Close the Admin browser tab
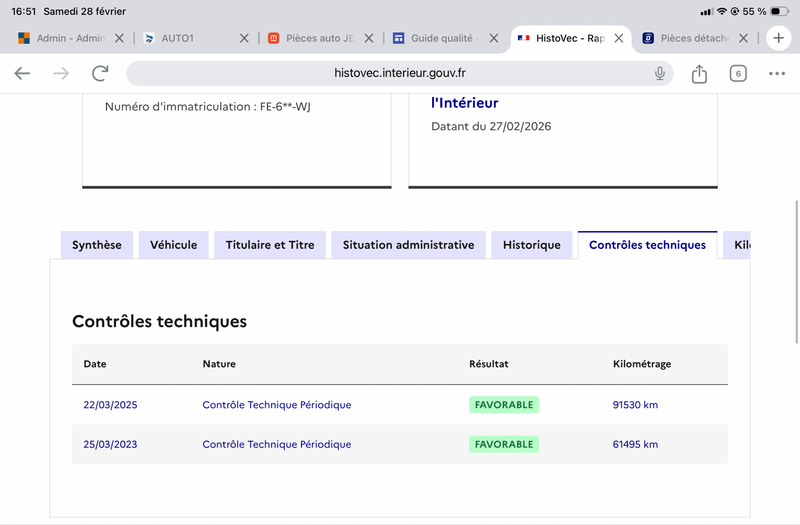Image resolution: width=800 pixels, height=525 pixels. click(120, 38)
